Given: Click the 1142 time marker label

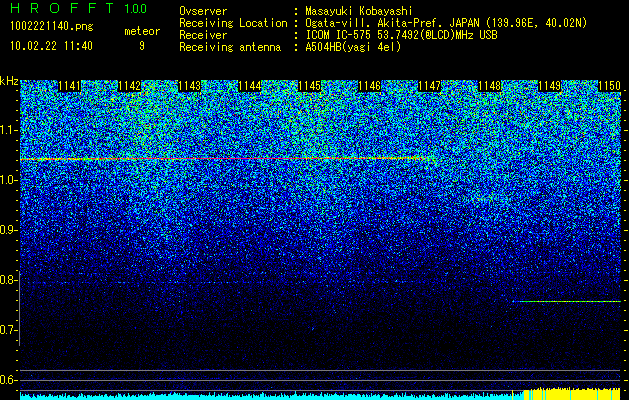Looking at the screenshot, I should (130, 86).
